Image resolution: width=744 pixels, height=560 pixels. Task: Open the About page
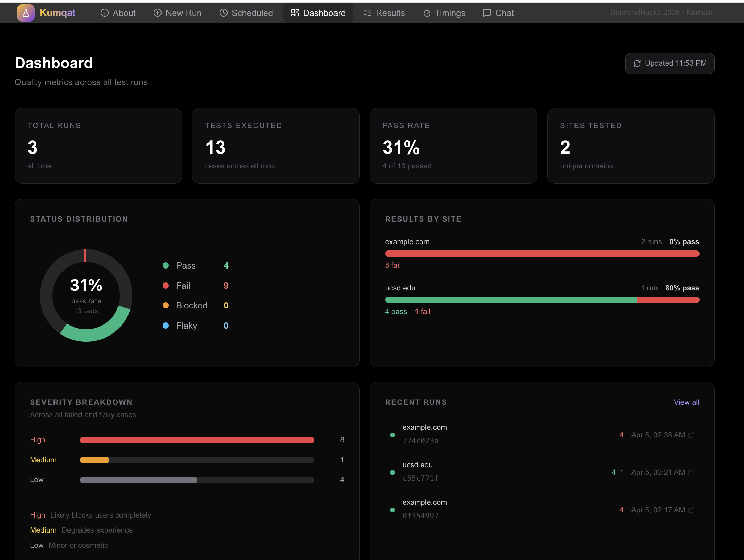tap(118, 13)
